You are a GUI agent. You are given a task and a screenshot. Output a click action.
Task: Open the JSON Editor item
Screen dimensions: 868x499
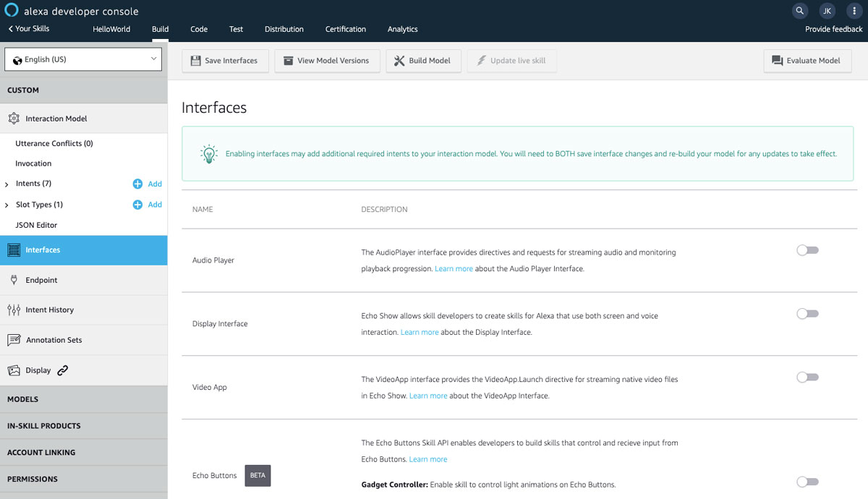36,225
